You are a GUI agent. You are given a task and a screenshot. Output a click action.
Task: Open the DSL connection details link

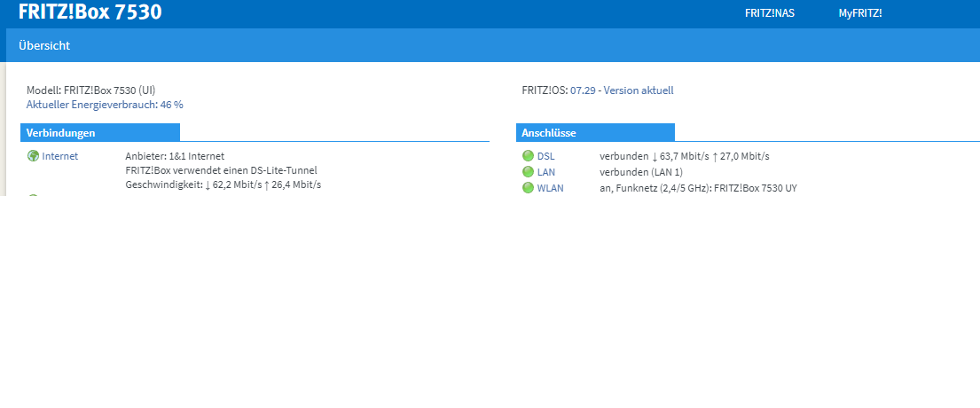coord(545,156)
